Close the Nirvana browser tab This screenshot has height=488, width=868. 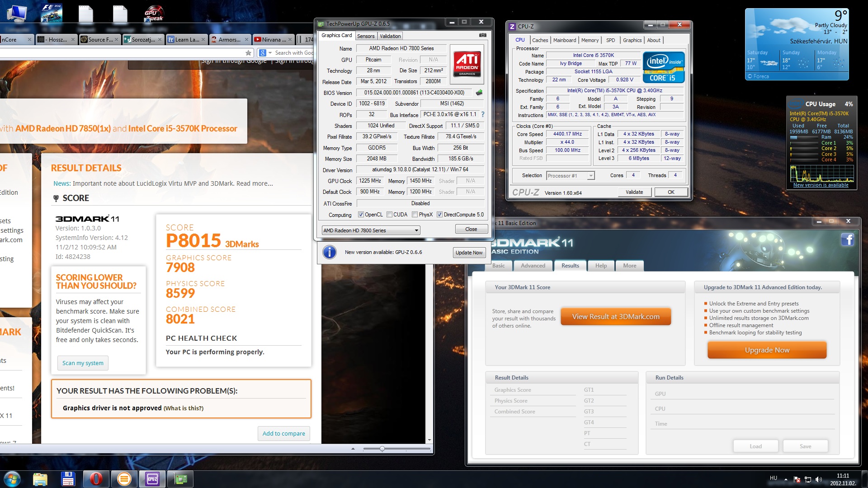[x=290, y=40]
